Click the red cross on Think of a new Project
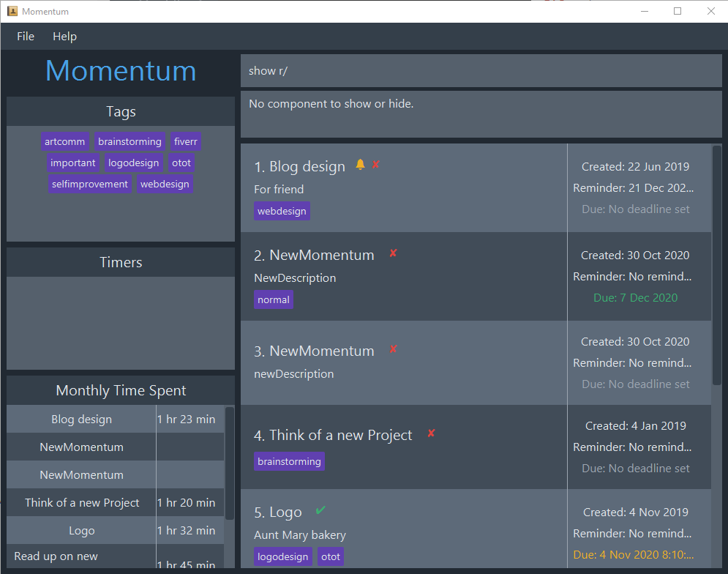728x574 pixels. click(x=432, y=433)
